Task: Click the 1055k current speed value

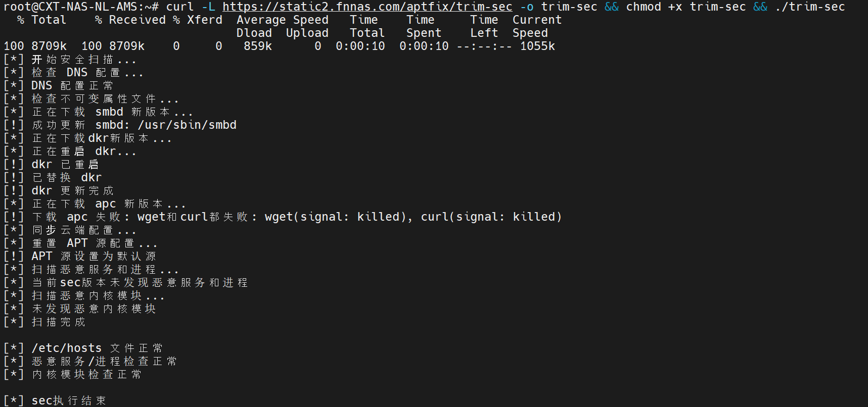Action: point(537,46)
